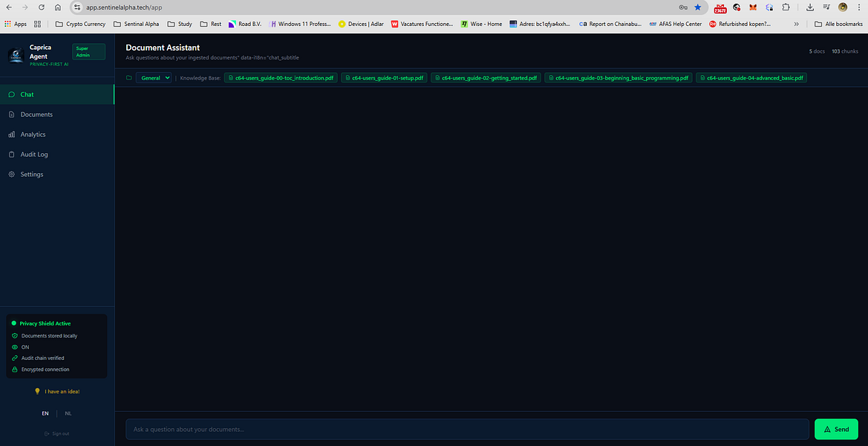
Task: Click the shield icon by Documents stored locally
Action: 14,336
